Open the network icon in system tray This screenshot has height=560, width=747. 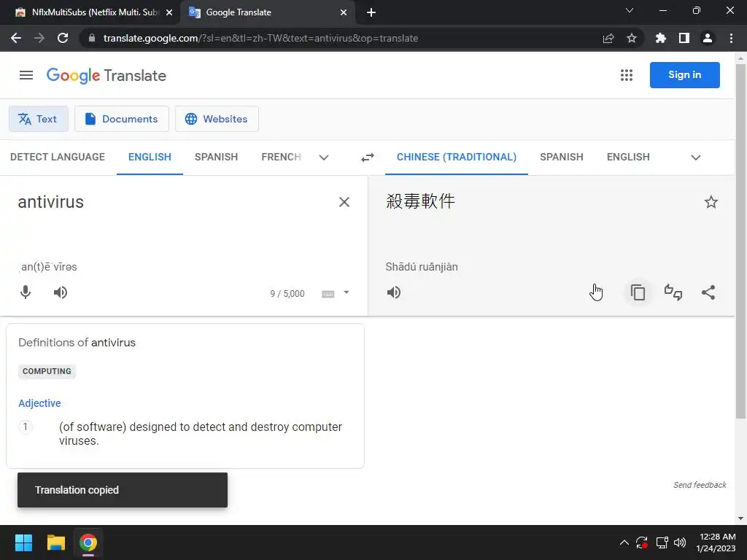(x=662, y=542)
